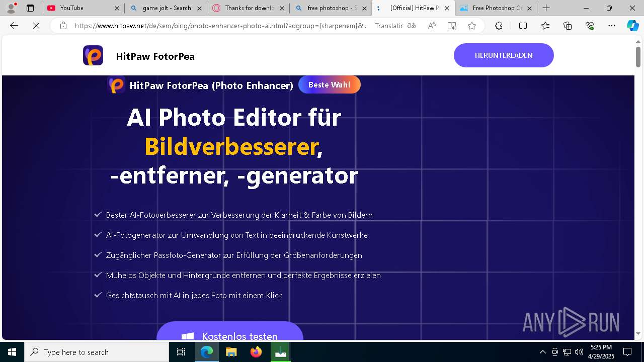Open the taskbar clock showing 5:25 PM

click(601, 352)
